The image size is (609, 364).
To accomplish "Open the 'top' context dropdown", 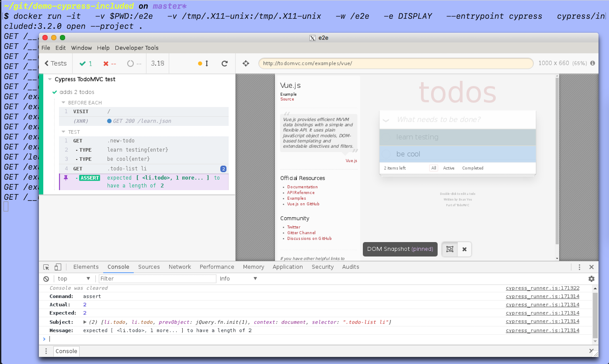I will 74,278.
